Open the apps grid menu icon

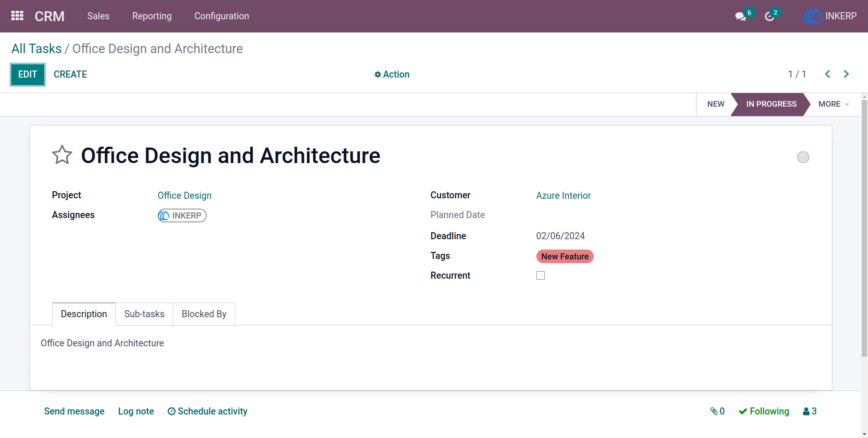click(17, 16)
